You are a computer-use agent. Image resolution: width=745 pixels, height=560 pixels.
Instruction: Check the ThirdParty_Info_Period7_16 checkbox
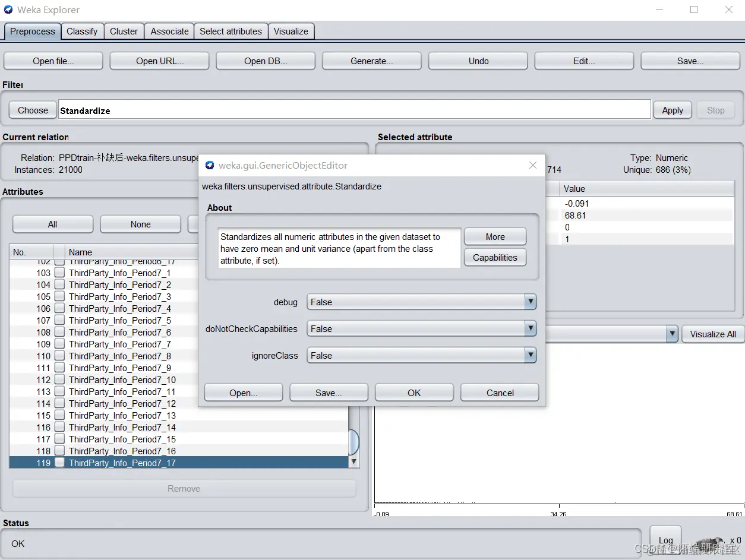coord(59,451)
